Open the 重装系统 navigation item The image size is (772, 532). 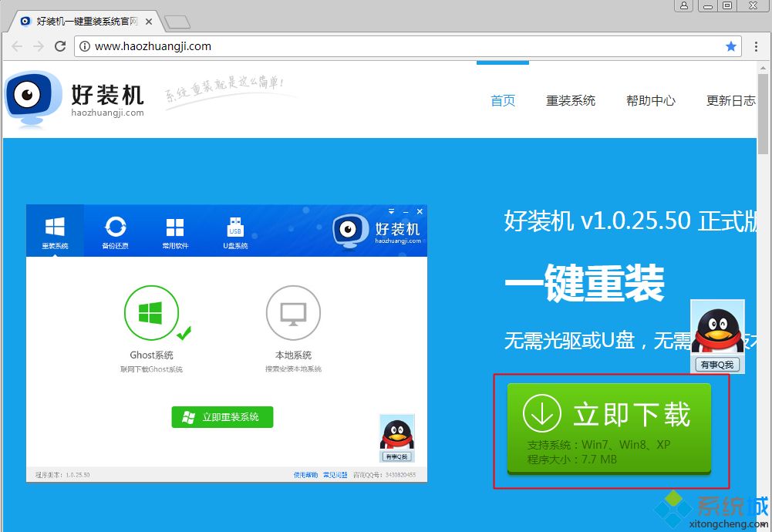coord(571,101)
